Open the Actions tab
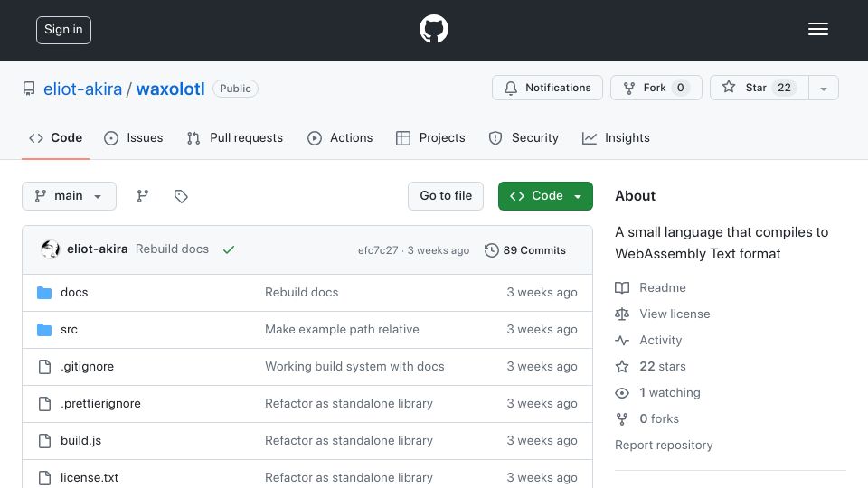 (x=340, y=137)
